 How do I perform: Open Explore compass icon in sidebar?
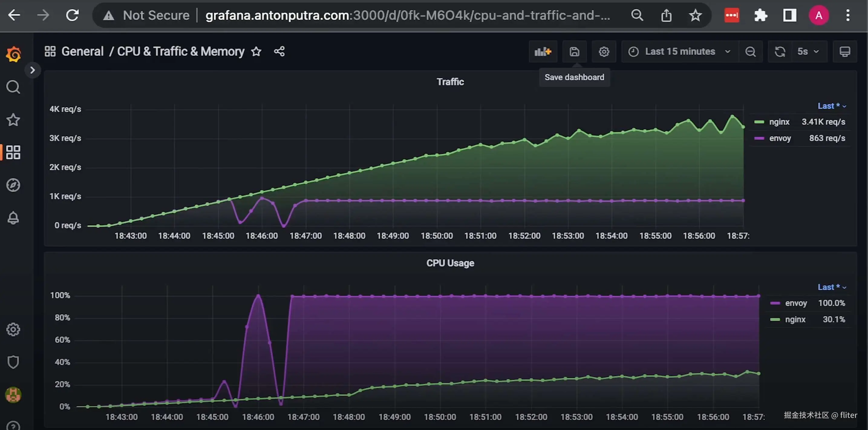pos(13,185)
